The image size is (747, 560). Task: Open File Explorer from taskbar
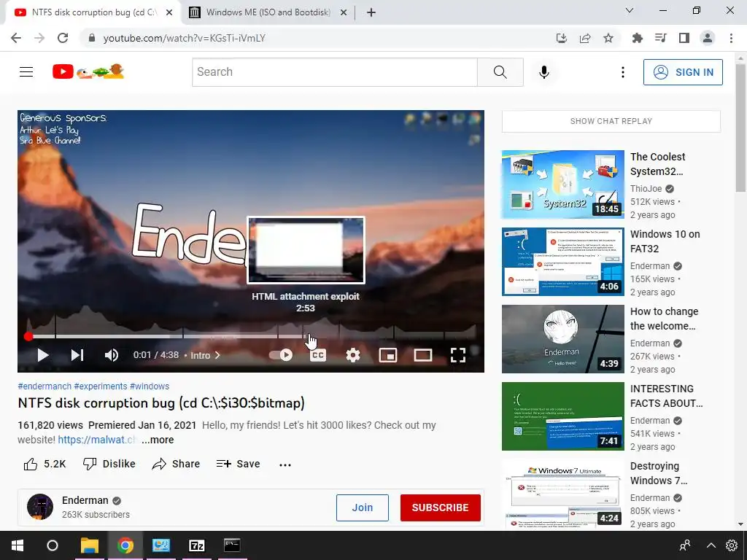point(90,545)
